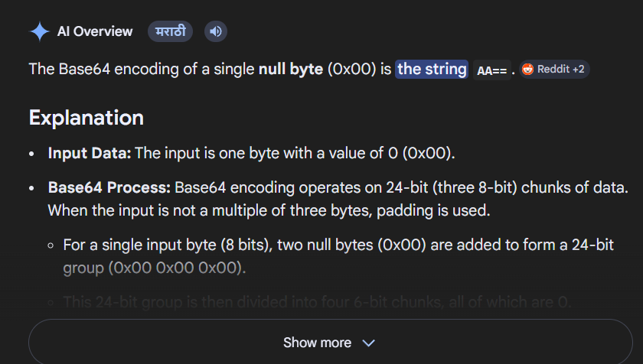Click the bold "null byte" text

click(290, 70)
